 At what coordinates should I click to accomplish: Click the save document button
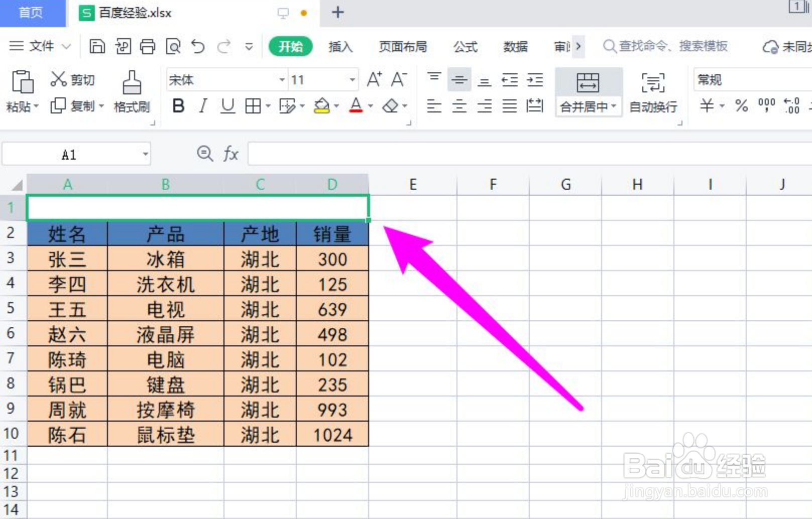(97, 46)
